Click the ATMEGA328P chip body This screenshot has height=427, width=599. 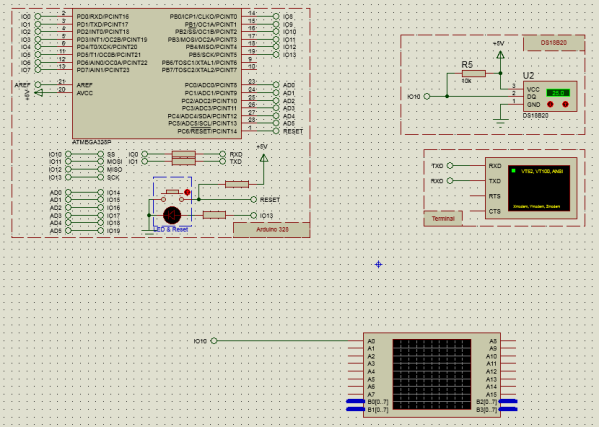point(157,73)
